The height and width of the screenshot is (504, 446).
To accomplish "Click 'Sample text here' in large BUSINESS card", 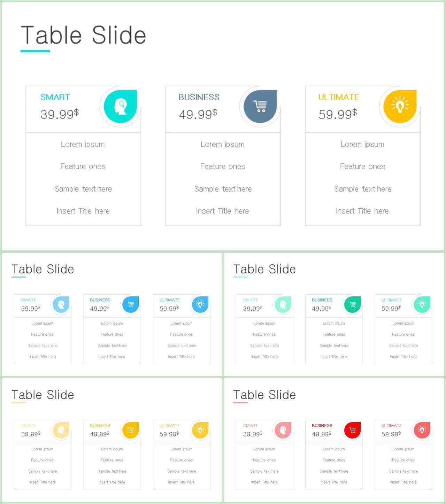I will (223, 189).
